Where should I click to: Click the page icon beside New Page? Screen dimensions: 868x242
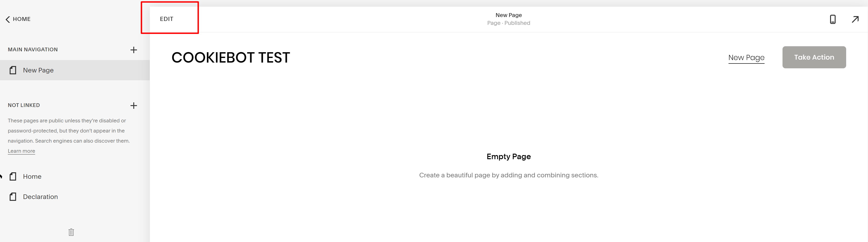coord(13,70)
